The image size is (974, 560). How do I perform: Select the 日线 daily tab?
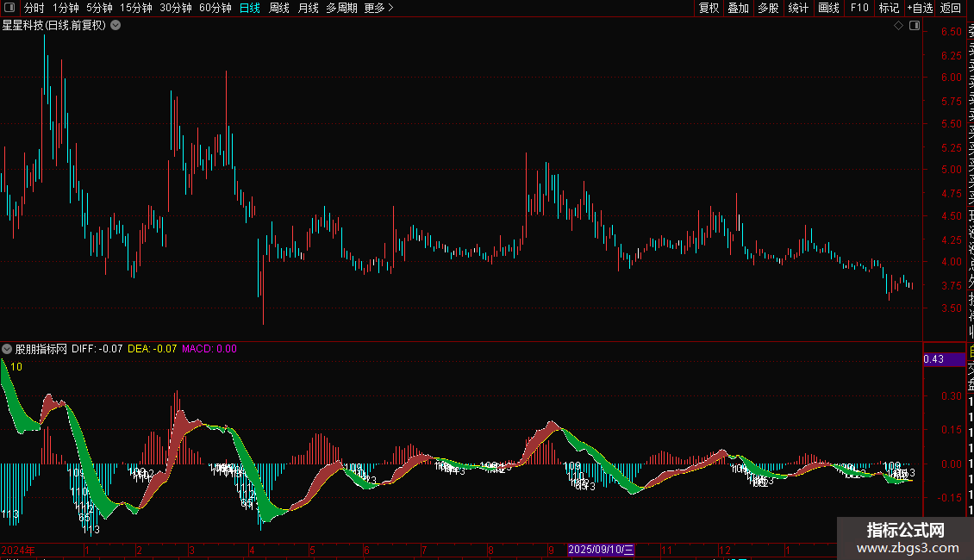[x=250, y=8]
